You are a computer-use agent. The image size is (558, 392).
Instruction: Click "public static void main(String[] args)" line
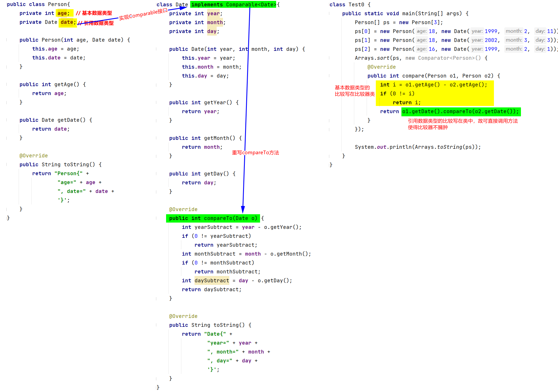(x=405, y=13)
